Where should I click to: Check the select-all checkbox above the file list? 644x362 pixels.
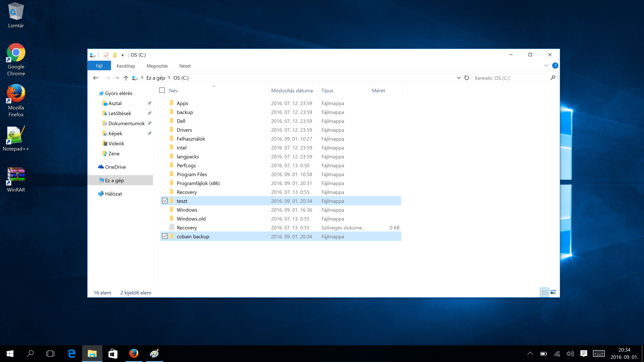click(162, 90)
